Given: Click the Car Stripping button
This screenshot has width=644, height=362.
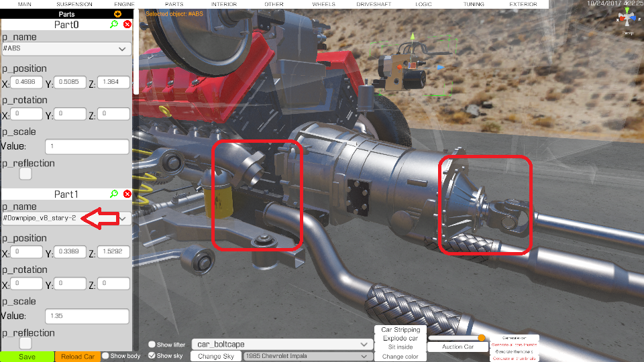Looking at the screenshot, I should (x=400, y=330).
